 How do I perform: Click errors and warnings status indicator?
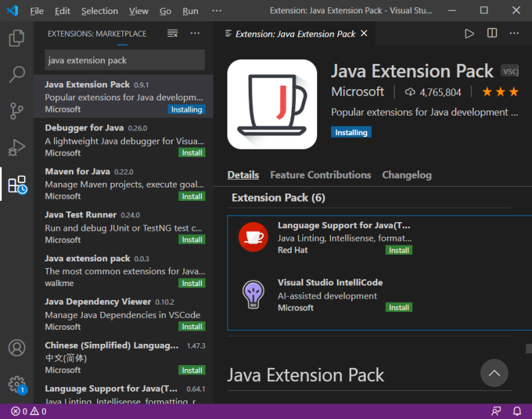(x=29, y=412)
